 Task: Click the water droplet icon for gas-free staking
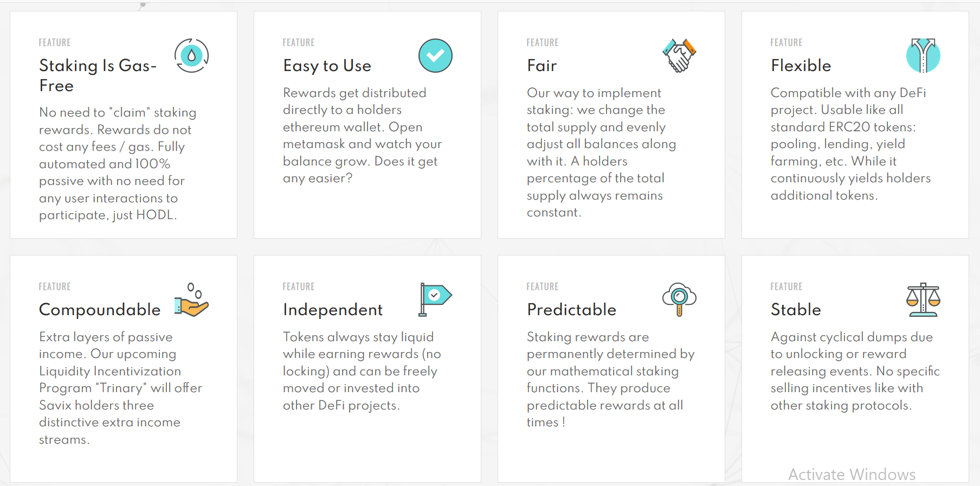click(x=191, y=55)
